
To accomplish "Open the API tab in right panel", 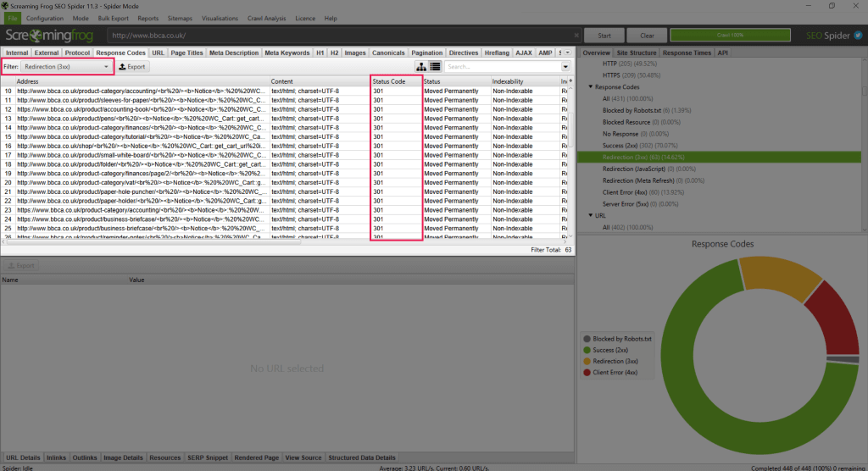I will click(722, 53).
